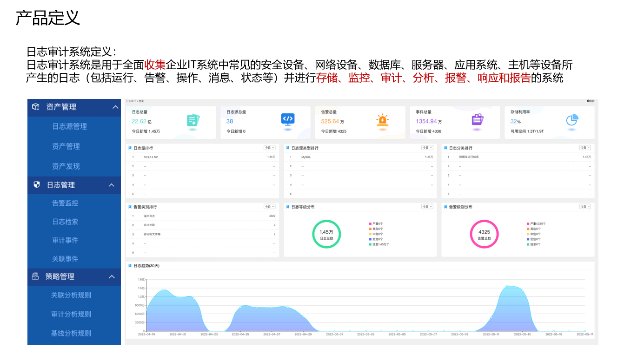Click 数据库运行信息 row in 日志分类排行
The width and height of the screenshot is (644, 361).
tap(518, 157)
